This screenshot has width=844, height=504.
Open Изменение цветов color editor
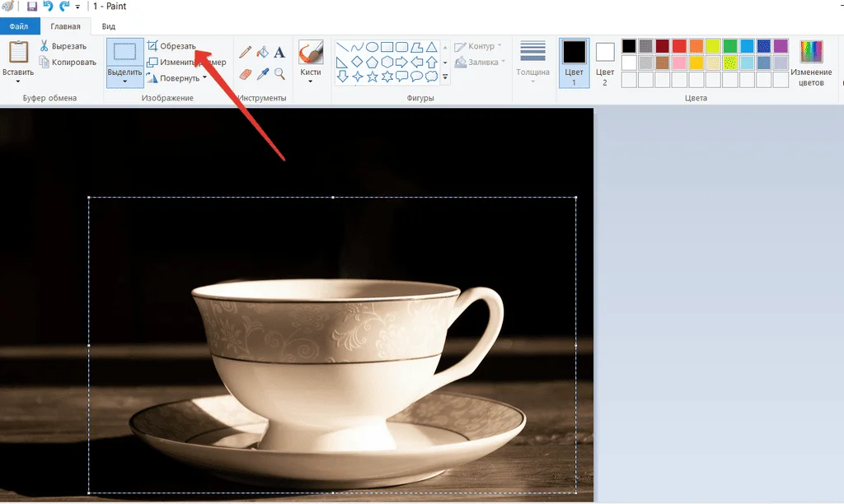coord(811,63)
